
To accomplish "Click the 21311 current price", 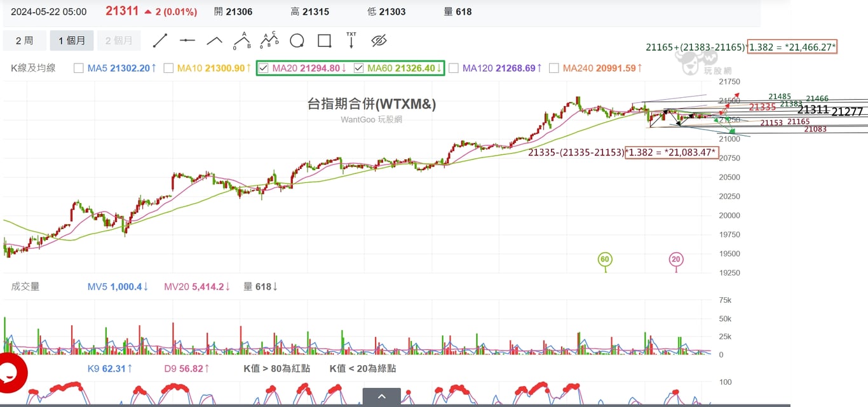I will (x=122, y=11).
